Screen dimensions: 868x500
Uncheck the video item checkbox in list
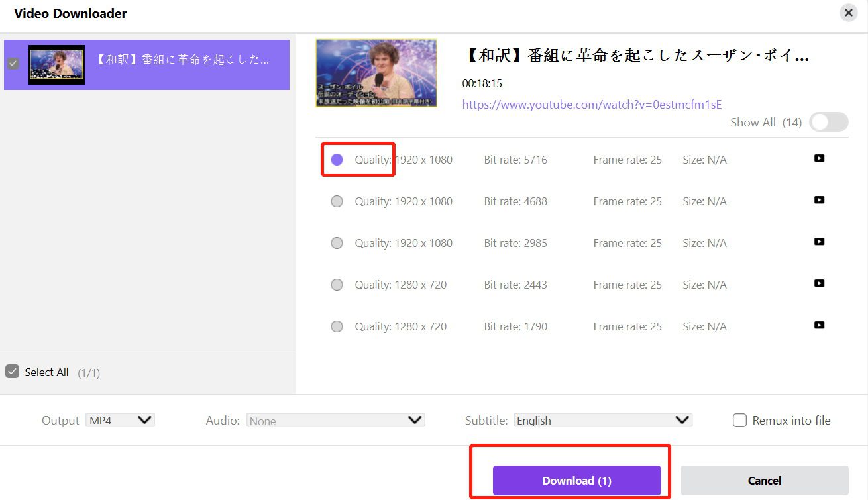[13, 64]
